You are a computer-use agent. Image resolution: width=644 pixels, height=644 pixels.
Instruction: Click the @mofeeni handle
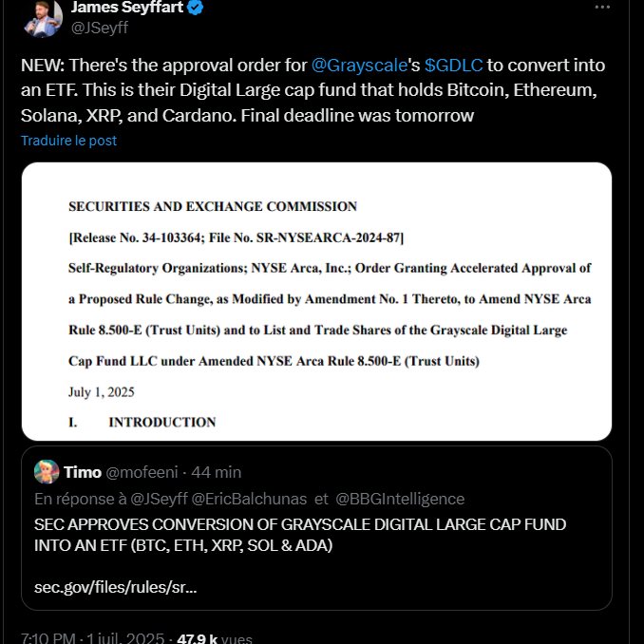[143, 472]
